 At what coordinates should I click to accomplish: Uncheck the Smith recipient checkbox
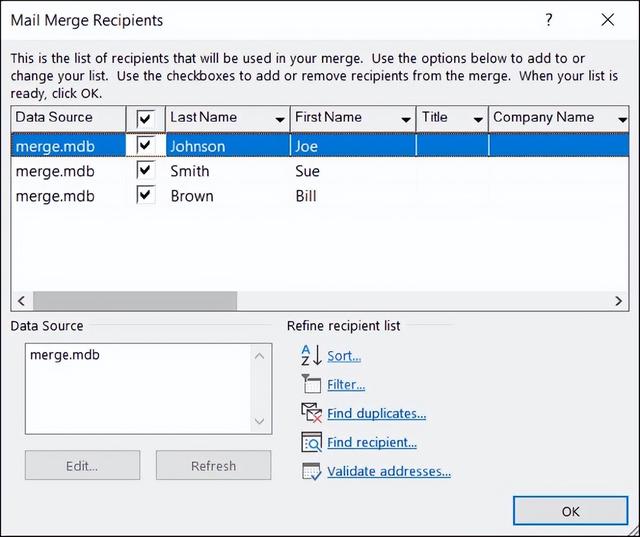tap(146, 170)
